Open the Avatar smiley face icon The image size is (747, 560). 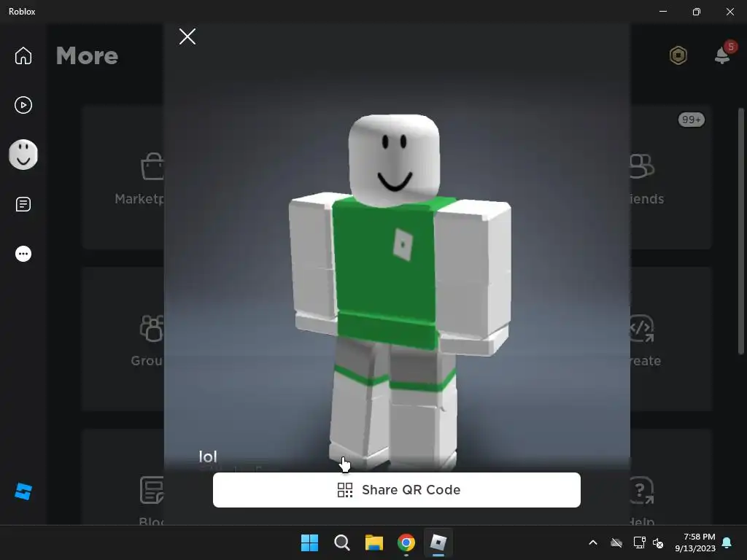[x=23, y=155]
